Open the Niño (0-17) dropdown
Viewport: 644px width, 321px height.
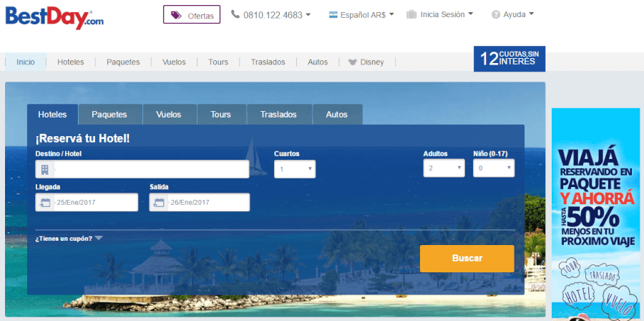pos(493,168)
